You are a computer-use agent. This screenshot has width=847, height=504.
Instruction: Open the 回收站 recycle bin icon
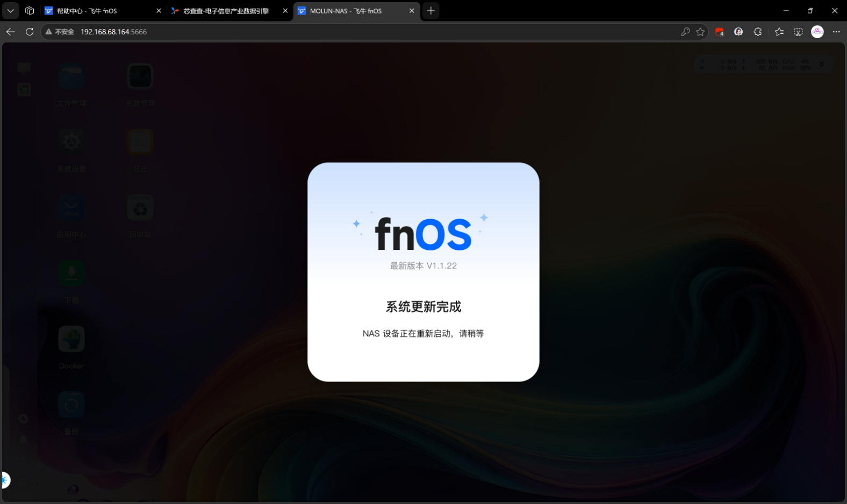pyautogui.click(x=140, y=208)
